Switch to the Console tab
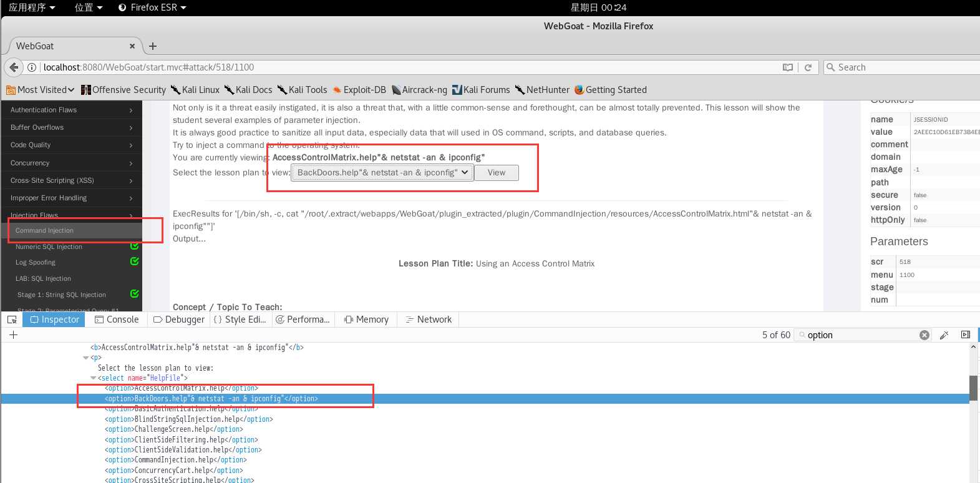The width and height of the screenshot is (980, 483). (x=117, y=320)
